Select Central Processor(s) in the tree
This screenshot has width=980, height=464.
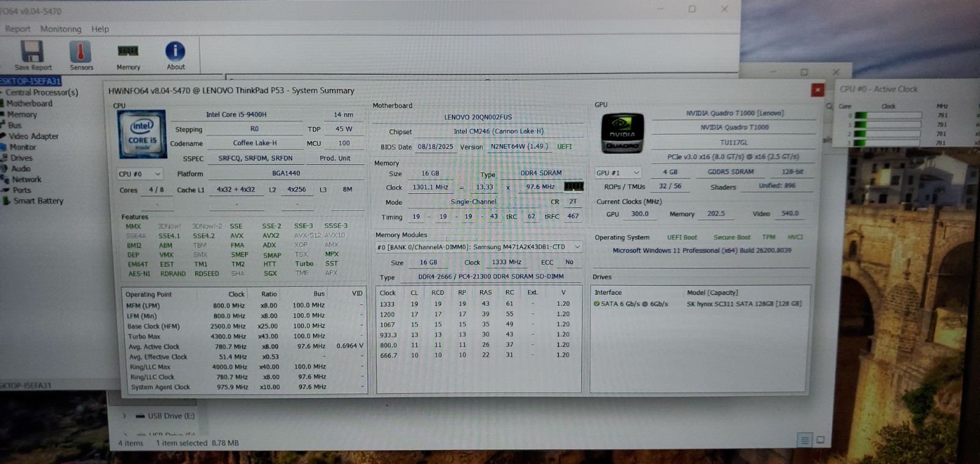tap(42, 93)
